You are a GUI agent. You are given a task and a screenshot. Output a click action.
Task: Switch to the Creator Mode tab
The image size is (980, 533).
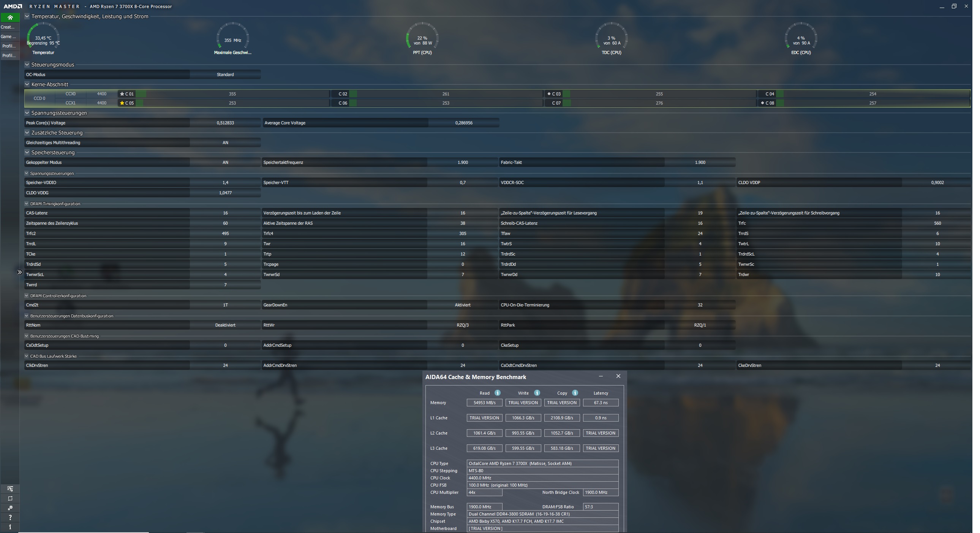coord(8,27)
